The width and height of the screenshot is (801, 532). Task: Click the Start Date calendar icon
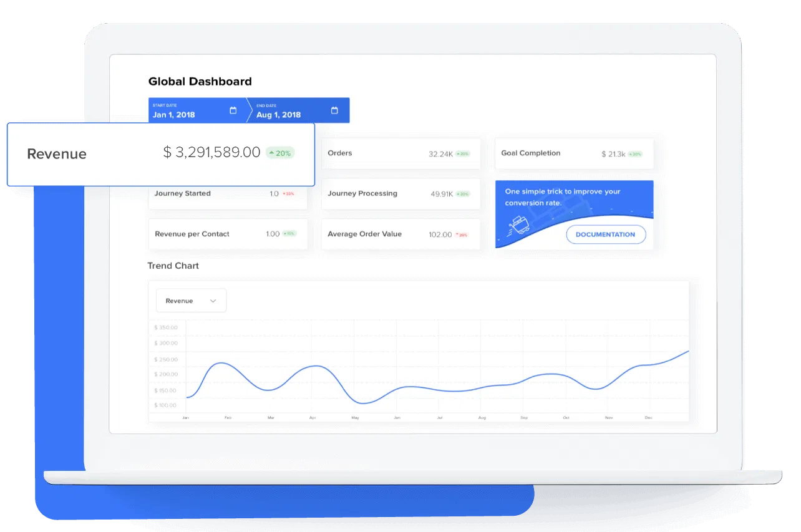click(x=233, y=110)
